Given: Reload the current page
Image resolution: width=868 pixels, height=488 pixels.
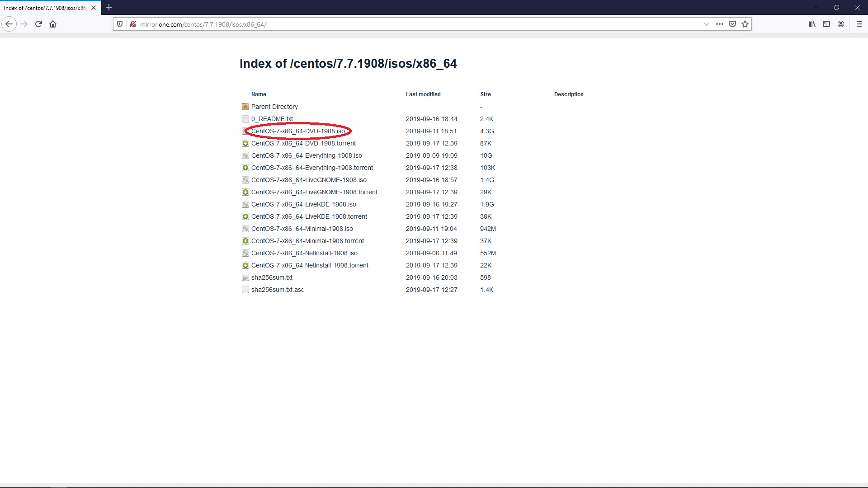Looking at the screenshot, I should (x=38, y=24).
